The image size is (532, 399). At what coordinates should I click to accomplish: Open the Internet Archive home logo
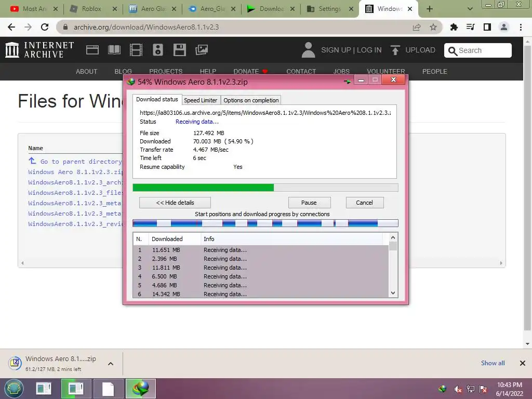tap(39, 50)
